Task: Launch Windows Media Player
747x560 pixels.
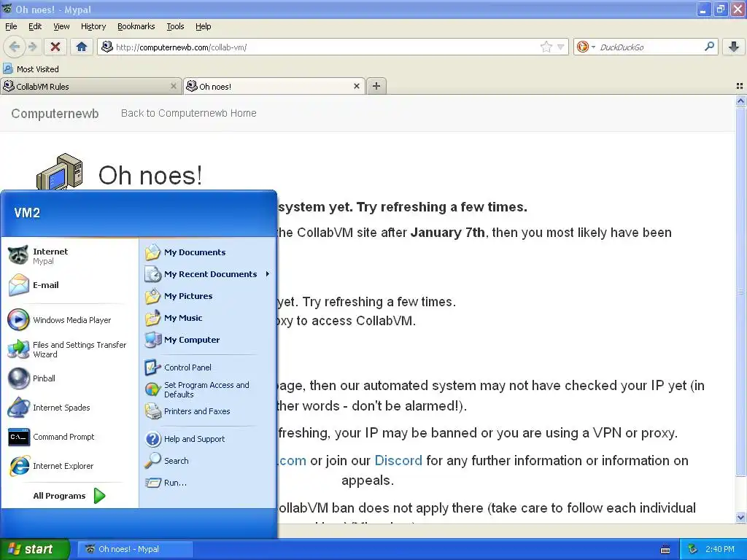Action: (x=69, y=320)
